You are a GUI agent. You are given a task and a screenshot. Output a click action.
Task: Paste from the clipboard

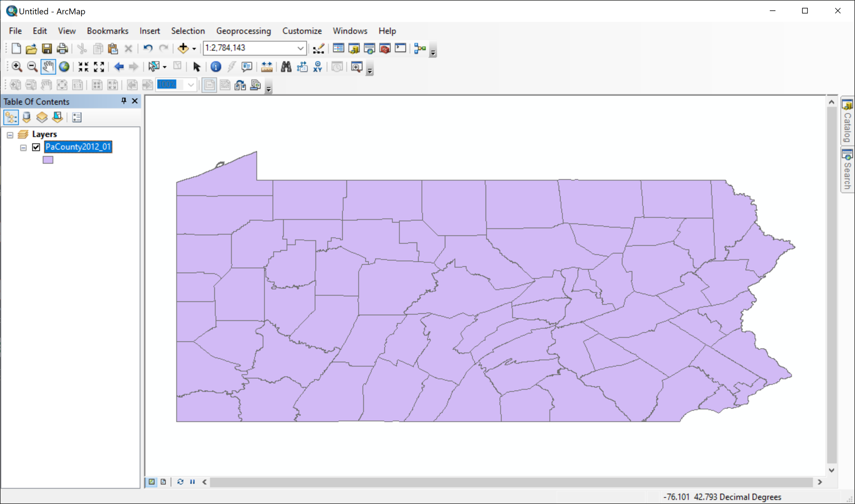[x=113, y=49]
